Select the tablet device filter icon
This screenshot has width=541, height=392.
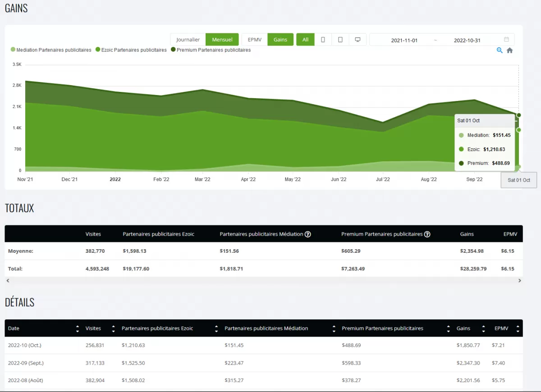(x=340, y=40)
